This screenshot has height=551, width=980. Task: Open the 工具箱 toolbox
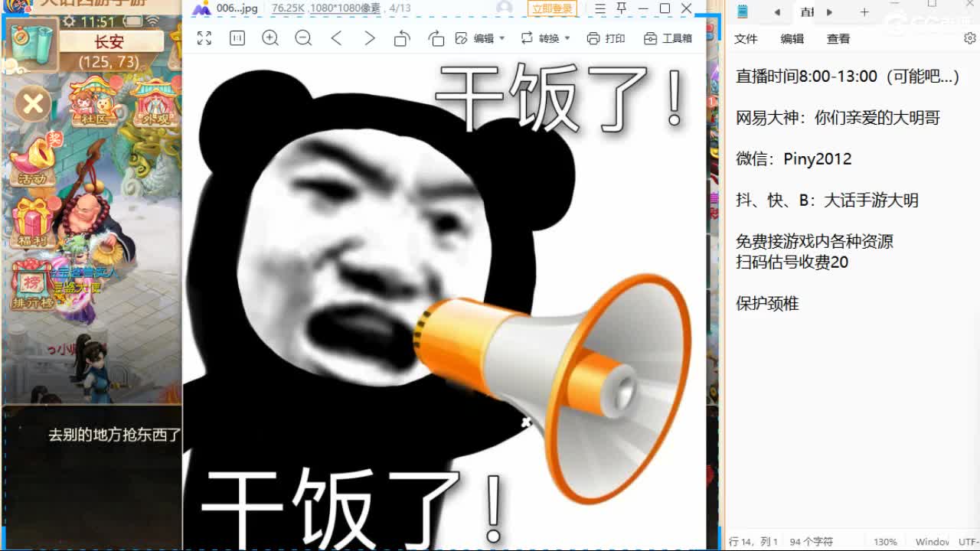(668, 38)
